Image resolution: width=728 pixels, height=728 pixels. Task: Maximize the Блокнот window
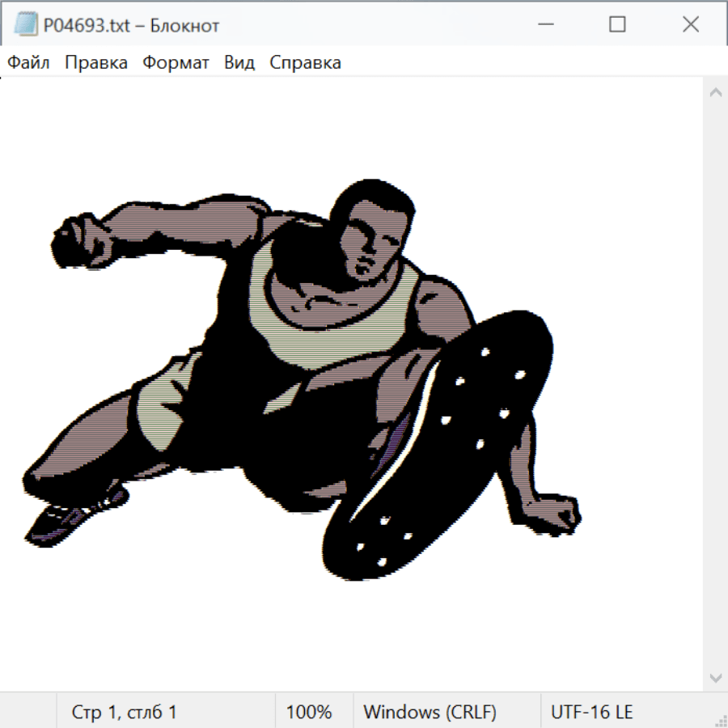(x=617, y=25)
